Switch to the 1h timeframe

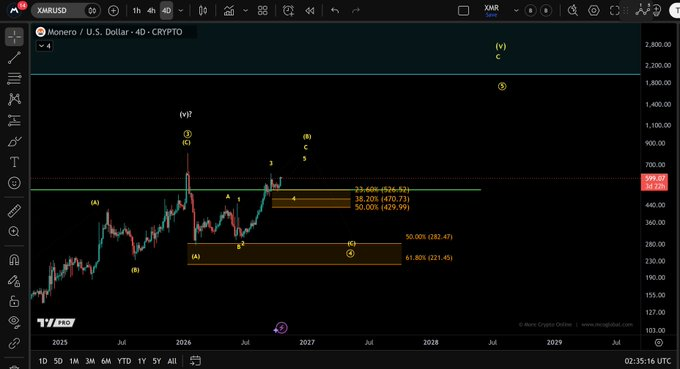click(137, 10)
